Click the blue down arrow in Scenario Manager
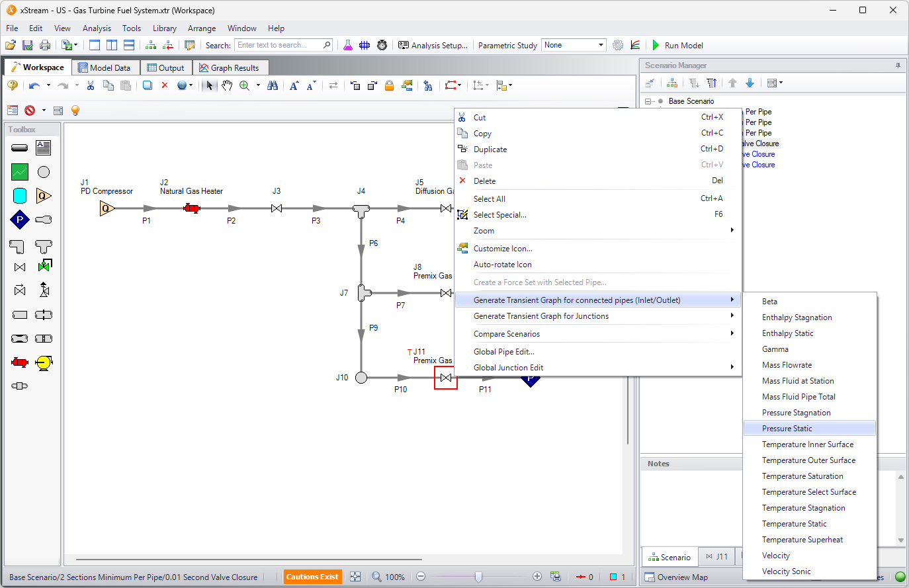 [x=750, y=83]
